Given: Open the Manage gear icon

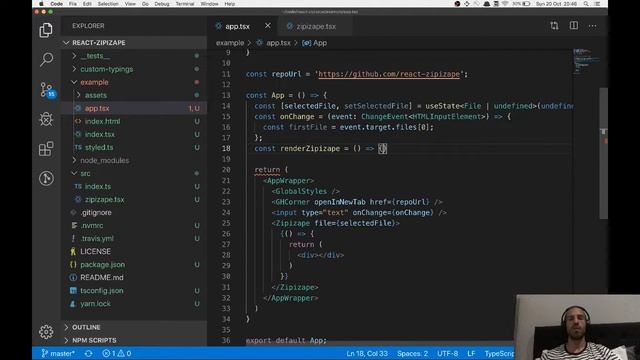Looking at the screenshot, I should pos(46,331).
